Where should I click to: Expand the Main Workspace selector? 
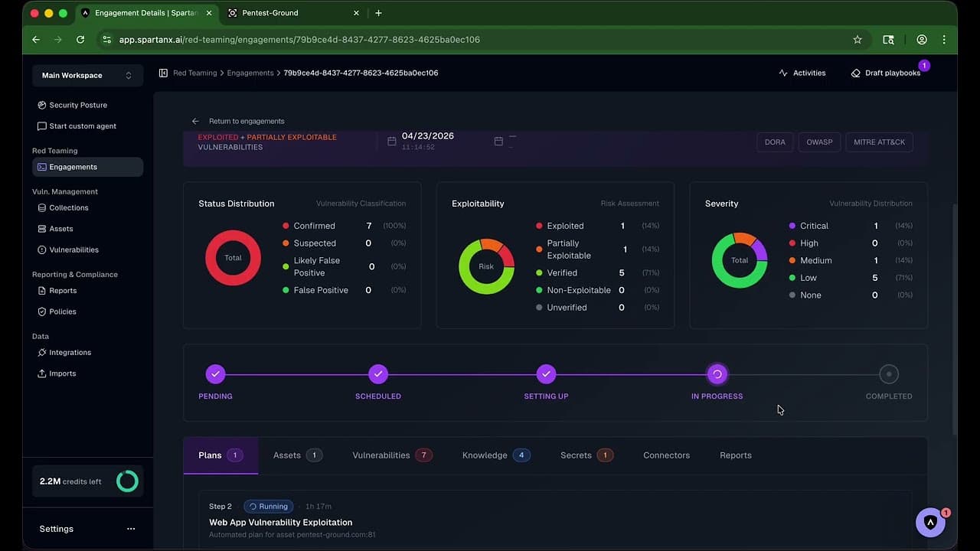click(x=87, y=75)
